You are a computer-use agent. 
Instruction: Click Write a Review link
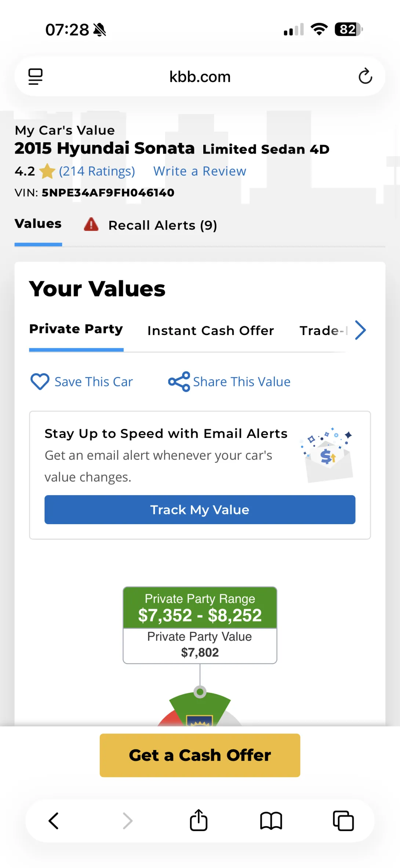click(x=200, y=171)
